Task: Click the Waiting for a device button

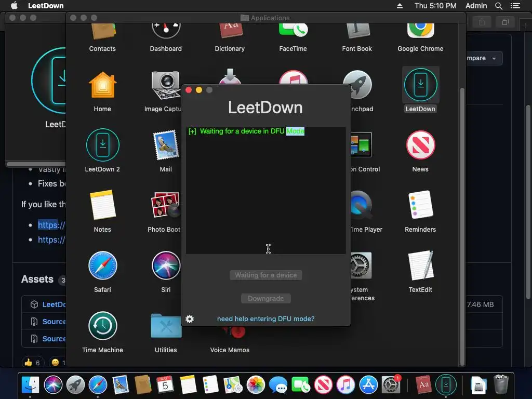Action: (265, 275)
